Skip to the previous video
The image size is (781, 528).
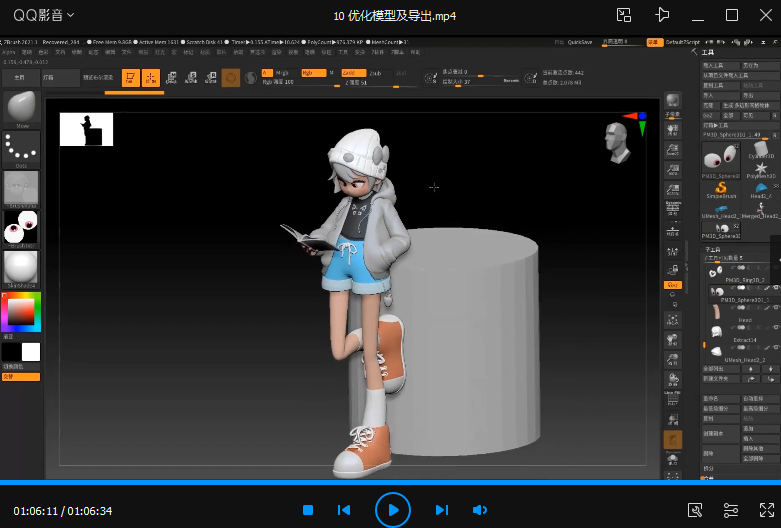344,510
